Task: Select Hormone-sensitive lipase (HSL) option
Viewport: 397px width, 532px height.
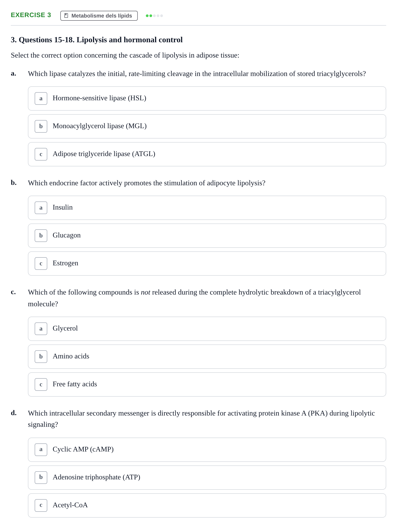Action: [x=207, y=98]
